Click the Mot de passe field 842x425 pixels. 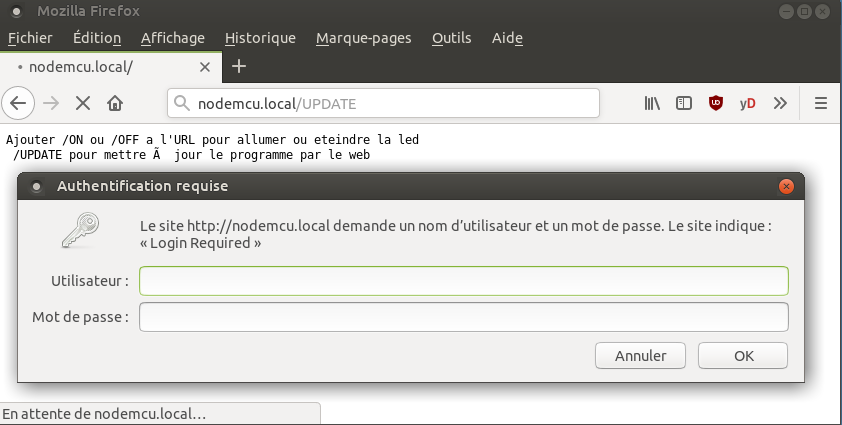click(x=463, y=317)
